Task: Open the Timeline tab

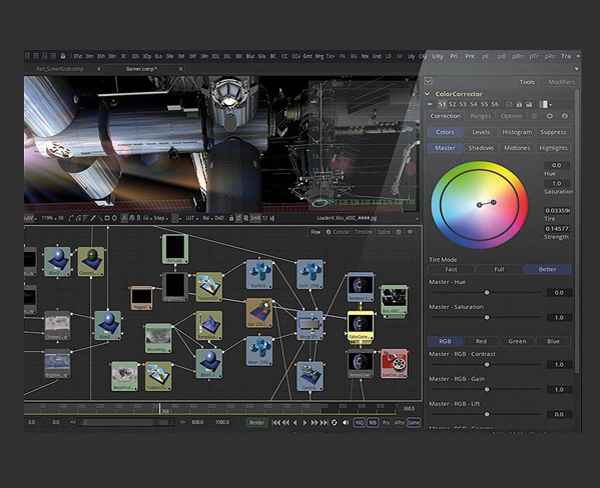Action: (363, 232)
